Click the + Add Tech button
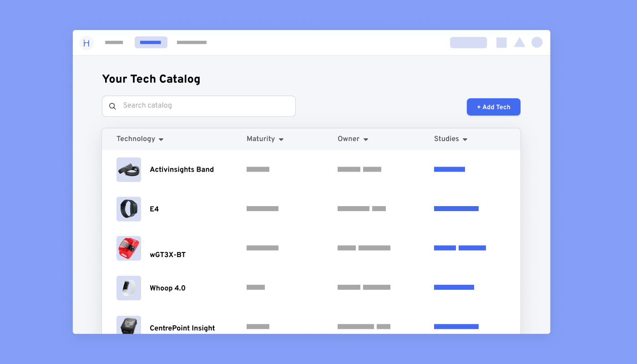The width and height of the screenshot is (637, 364). (494, 107)
